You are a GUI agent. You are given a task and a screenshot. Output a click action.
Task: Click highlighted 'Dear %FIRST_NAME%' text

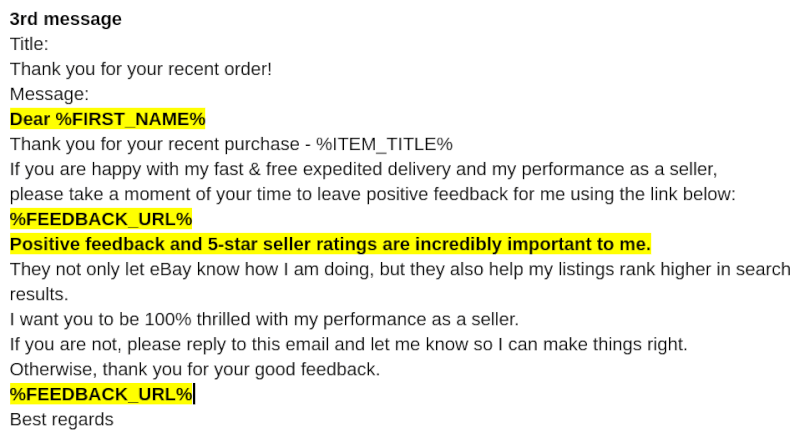(108, 119)
